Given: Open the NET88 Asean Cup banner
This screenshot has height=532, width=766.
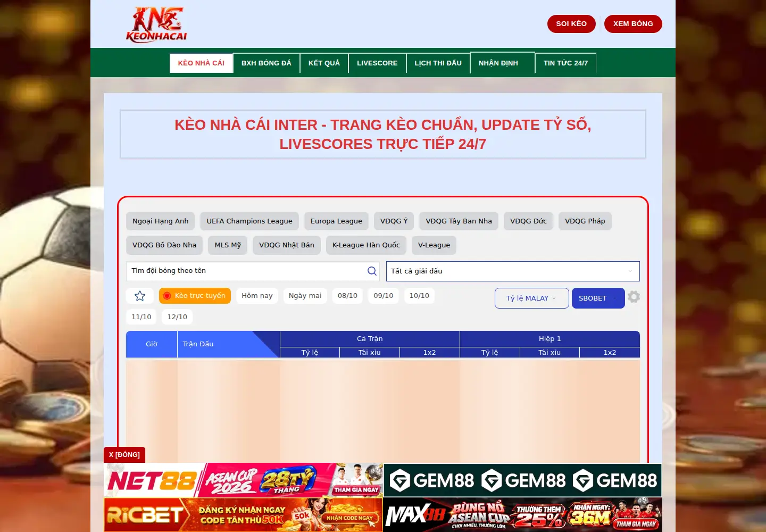Looking at the screenshot, I should [243, 480].
